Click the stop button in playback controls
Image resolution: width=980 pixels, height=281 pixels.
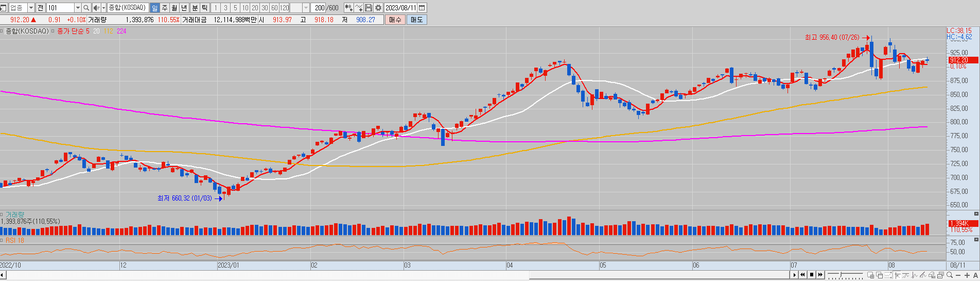(x=812, y=275)
